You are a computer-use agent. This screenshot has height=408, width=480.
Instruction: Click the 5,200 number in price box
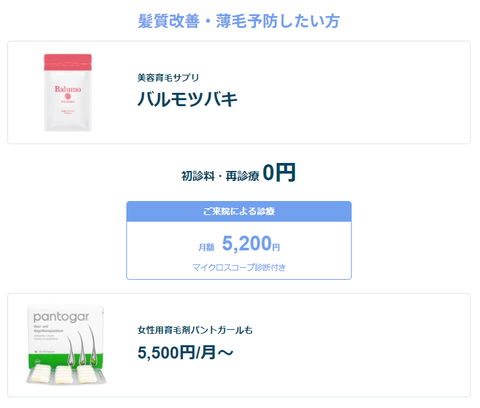tap(247, 243)
